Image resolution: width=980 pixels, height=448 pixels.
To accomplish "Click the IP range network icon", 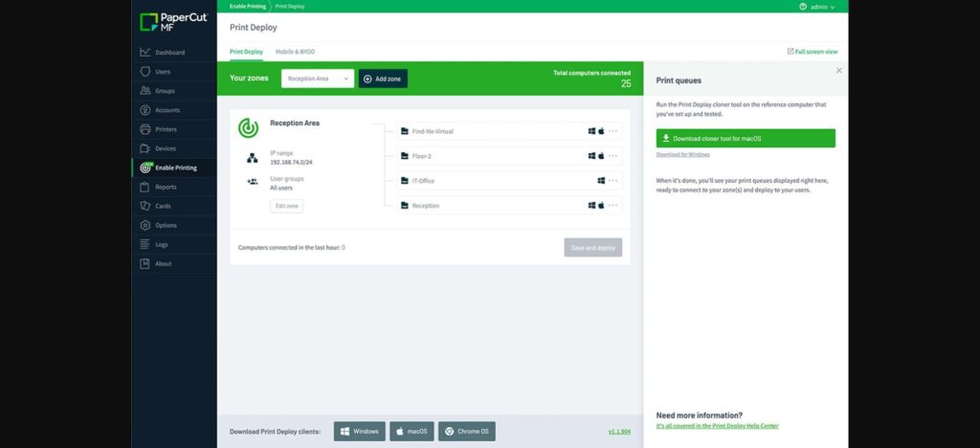I will pyautogui.click(x=253, y=158).
